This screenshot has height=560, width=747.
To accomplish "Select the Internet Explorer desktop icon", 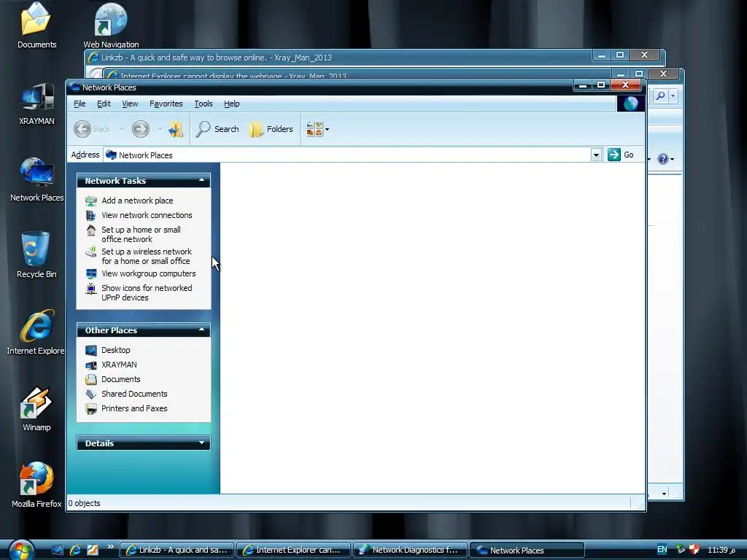I will [x=36, y=332].
